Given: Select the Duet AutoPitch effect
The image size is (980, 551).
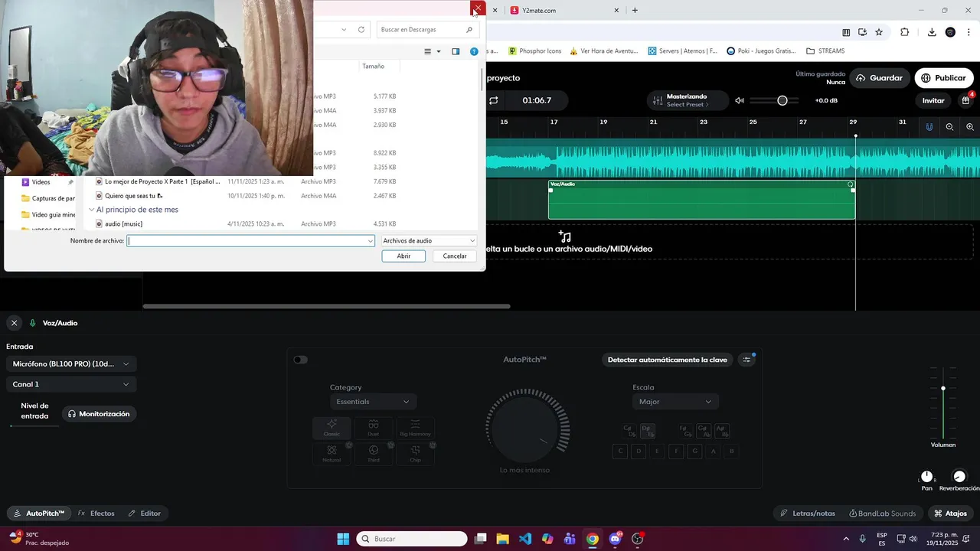Looking at the screenshot, I should coord(373,428).
